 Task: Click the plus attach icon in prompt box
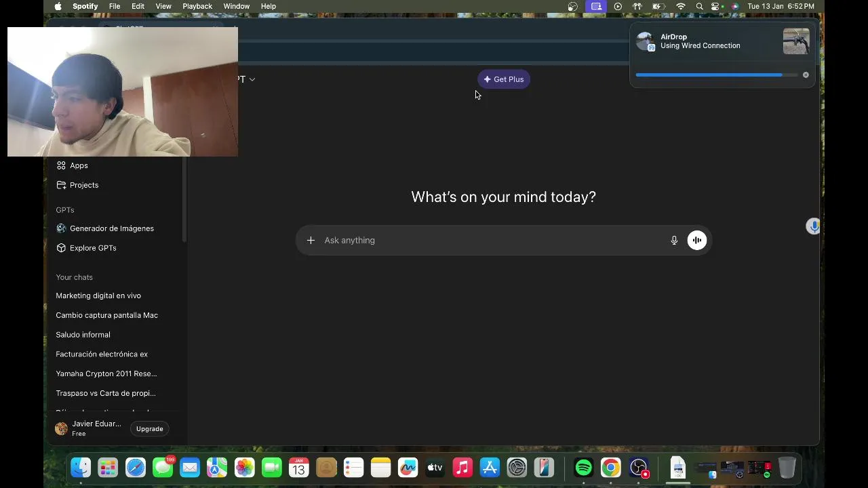(311, 240)
